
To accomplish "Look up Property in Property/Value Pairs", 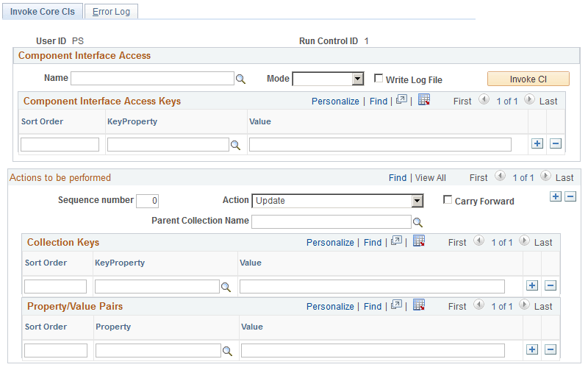I will click(227, 351).
